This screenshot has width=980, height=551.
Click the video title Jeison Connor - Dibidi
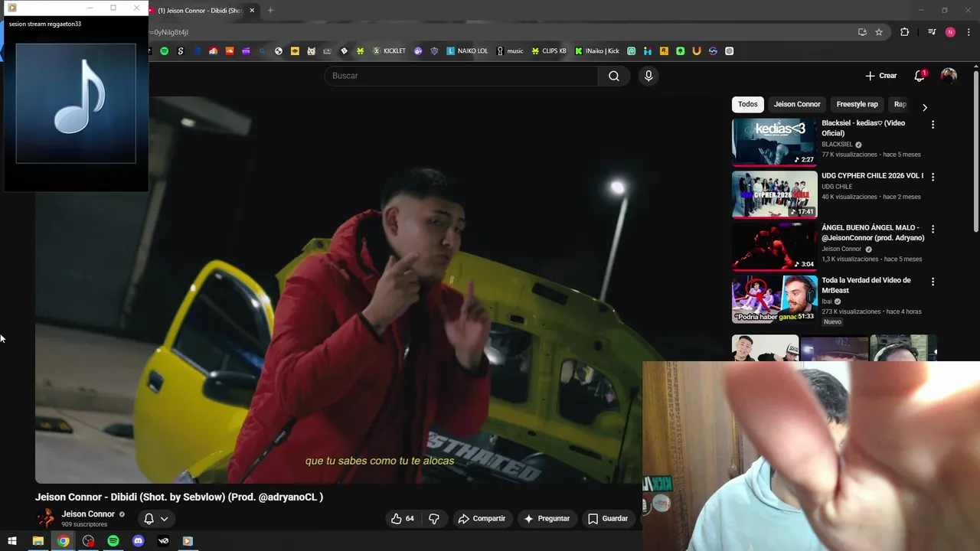(x=179, y=497)
